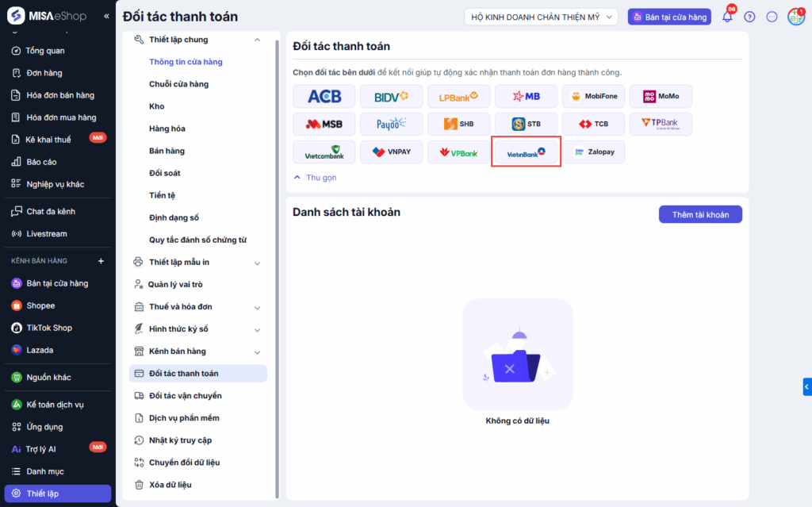Select TCB payment partner
The image size is (812, 507).
tap(593, 124)
